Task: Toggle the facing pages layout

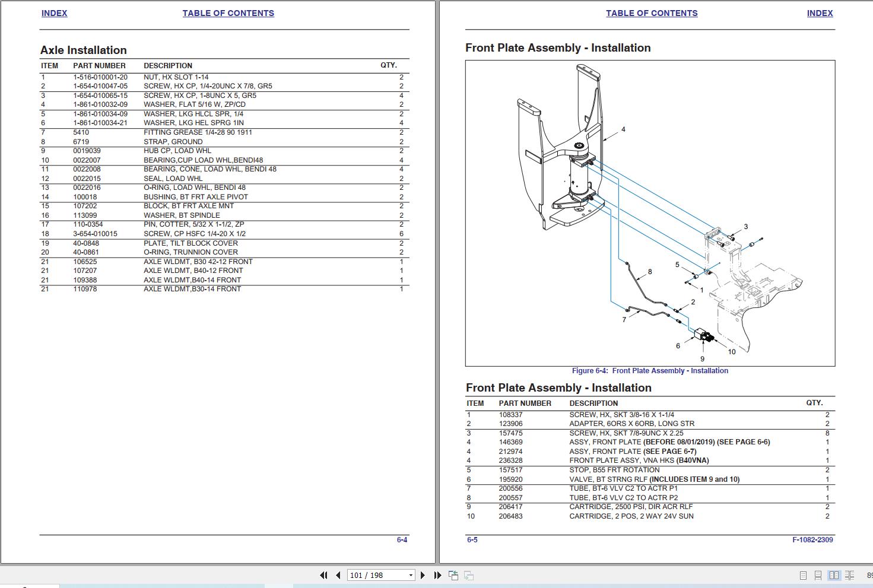Action: [x=834, y=576]
